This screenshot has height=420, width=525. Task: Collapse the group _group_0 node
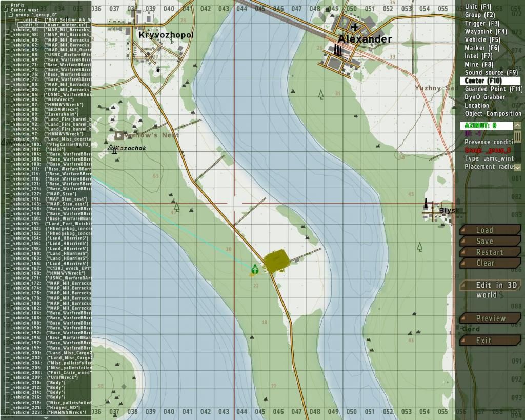tap(11, 15)
